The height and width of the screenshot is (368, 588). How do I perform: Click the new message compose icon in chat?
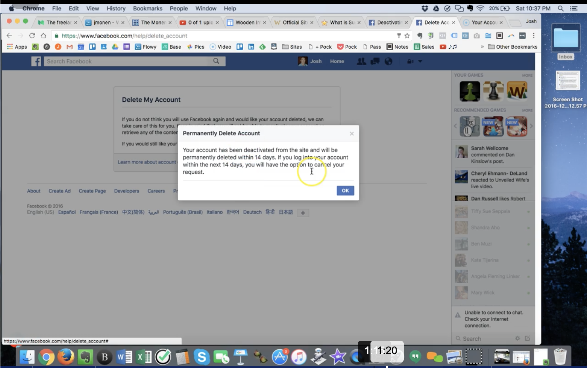527,338
